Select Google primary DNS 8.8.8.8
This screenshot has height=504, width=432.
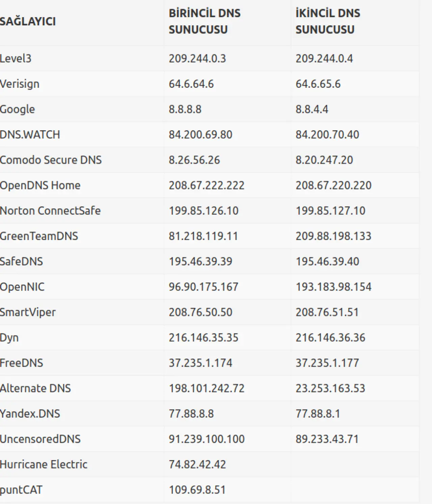[185, 109]
